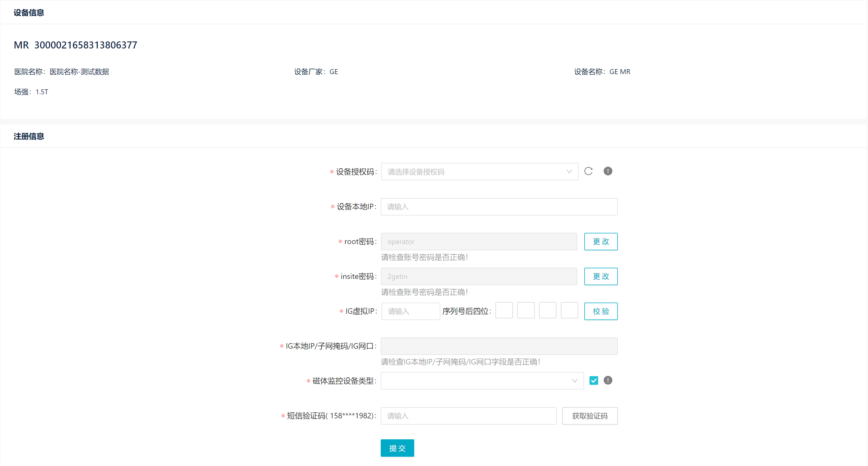The height and width of the screenshot is (466, 868).
Task: Select the 注册信息 section header
Action: (29, 136)
